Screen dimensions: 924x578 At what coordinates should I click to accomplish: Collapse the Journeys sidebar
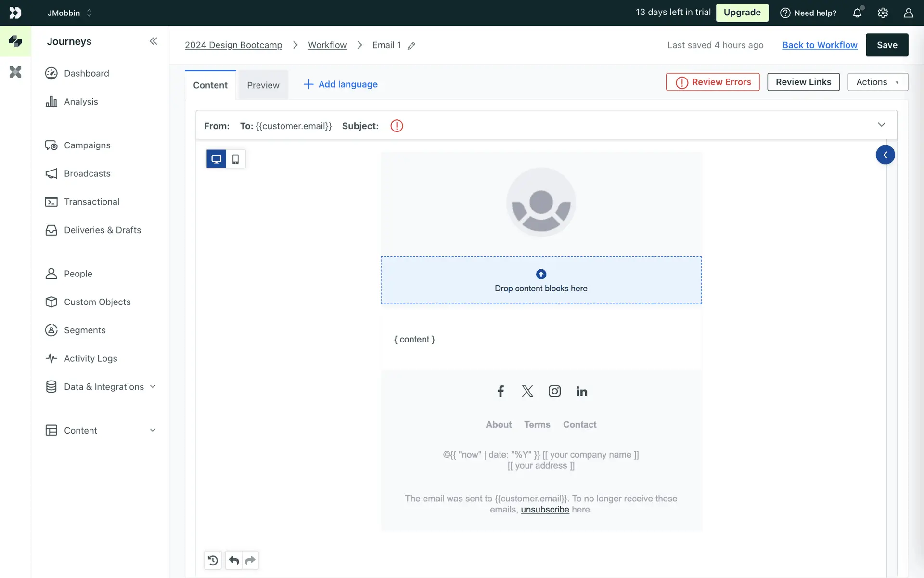click(153, 41)
